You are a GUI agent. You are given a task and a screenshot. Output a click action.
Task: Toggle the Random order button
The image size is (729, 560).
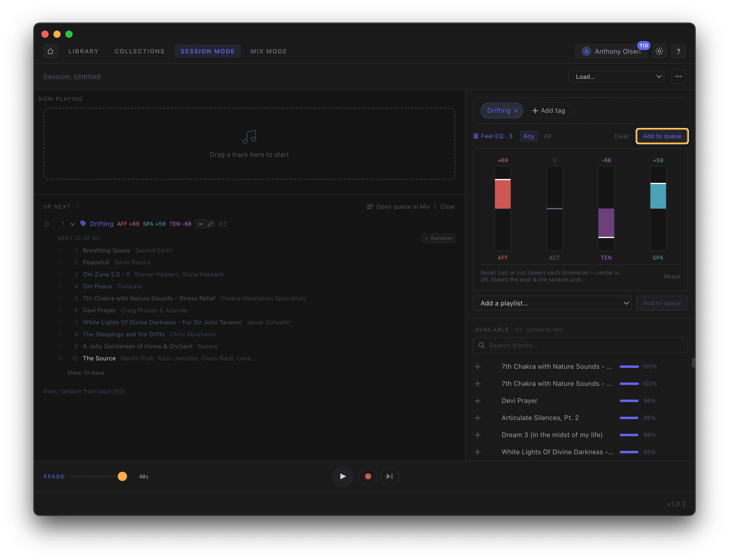click(438, 238)
